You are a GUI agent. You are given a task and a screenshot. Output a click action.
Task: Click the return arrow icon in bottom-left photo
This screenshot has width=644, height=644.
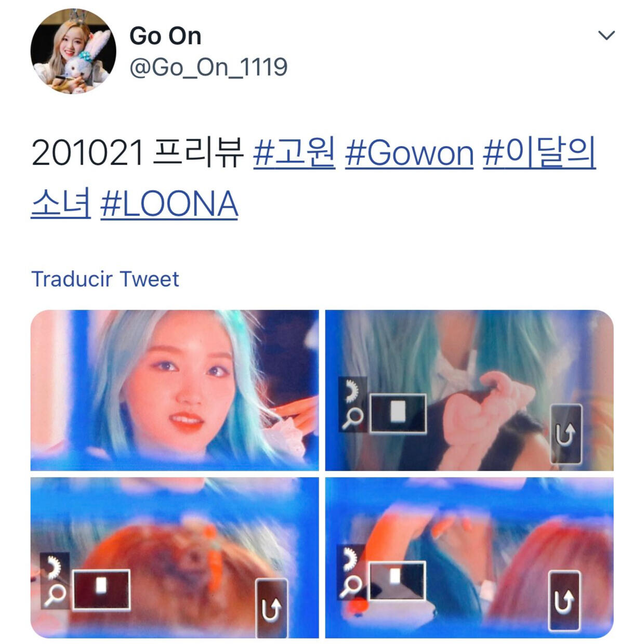pos(271,608)
